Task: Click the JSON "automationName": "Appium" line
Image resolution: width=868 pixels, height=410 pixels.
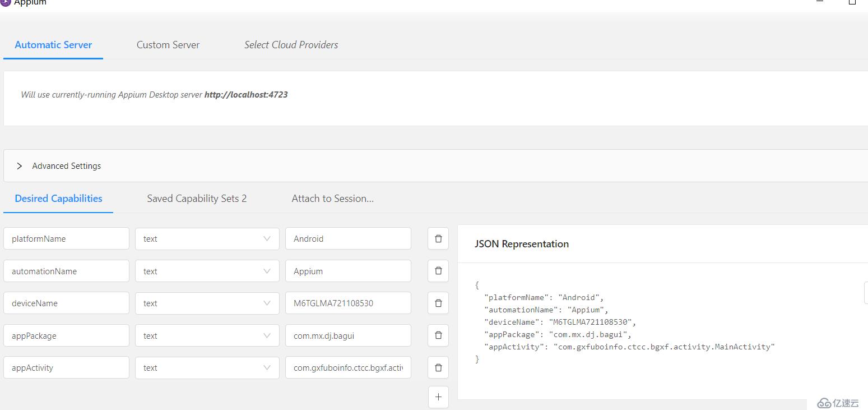Action: [x=546, y=310]
